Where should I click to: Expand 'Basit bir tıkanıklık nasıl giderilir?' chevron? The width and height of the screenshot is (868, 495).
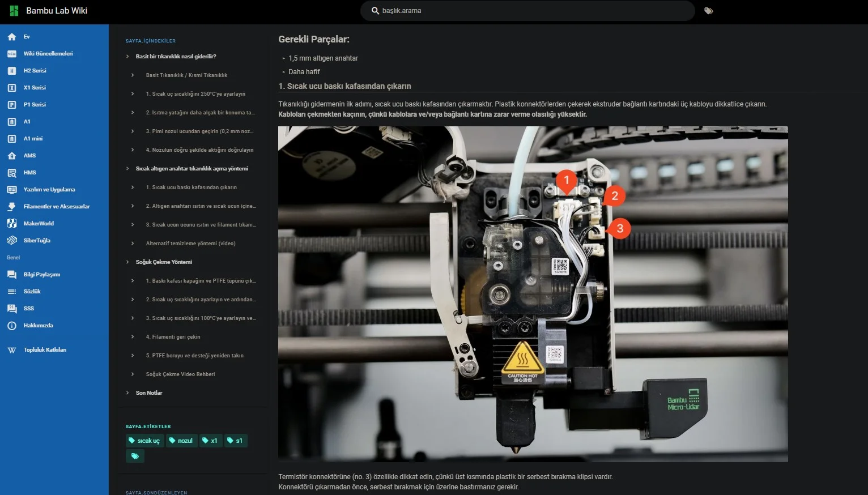[127, 57]
